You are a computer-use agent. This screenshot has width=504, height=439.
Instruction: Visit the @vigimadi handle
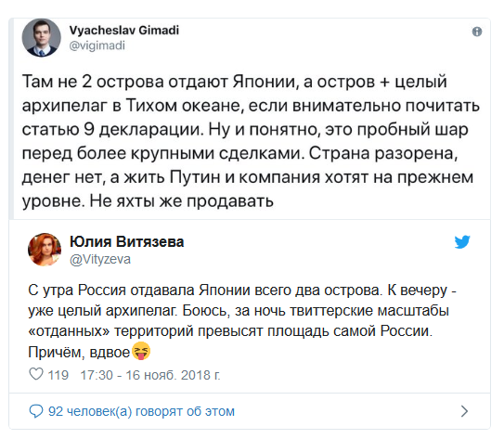click(x=97, y=45)
